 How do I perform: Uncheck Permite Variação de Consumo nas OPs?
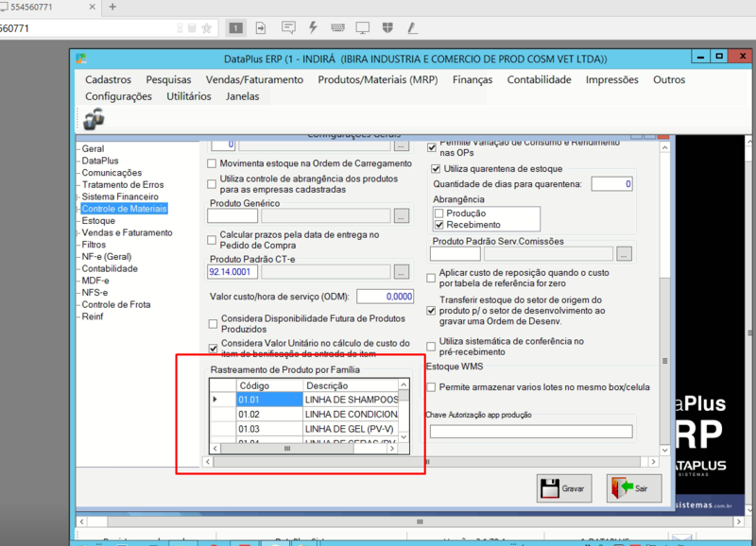(x=432, y=147)
